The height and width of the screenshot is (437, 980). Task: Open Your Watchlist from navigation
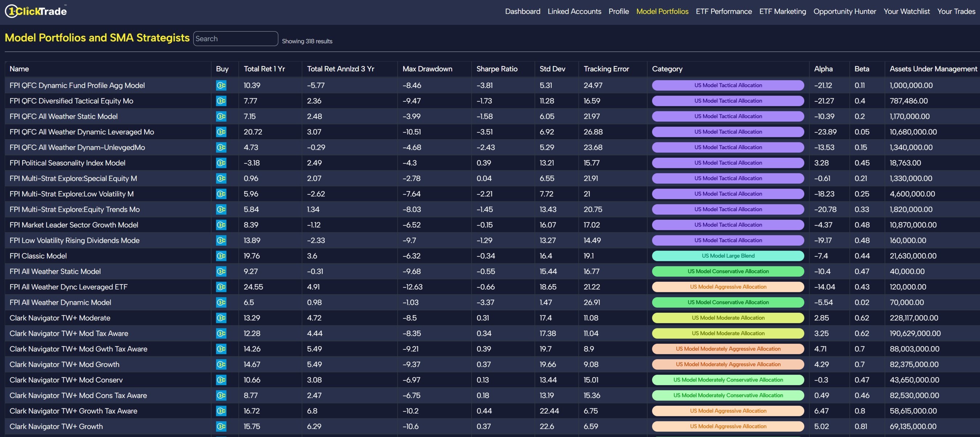[x=907, y=11]
